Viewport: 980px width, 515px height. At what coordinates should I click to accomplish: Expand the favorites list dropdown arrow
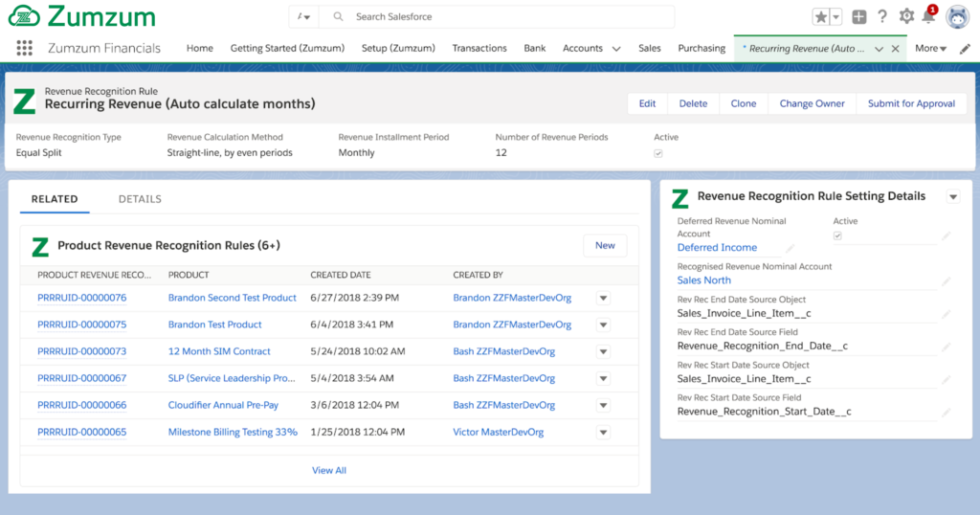tap(836, 17)
